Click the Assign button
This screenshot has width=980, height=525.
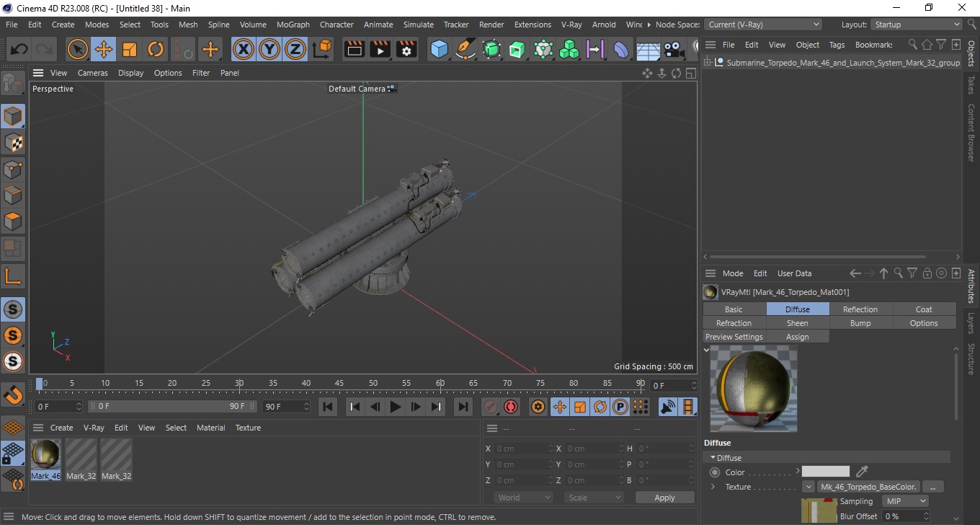click(x=797, y=337)
